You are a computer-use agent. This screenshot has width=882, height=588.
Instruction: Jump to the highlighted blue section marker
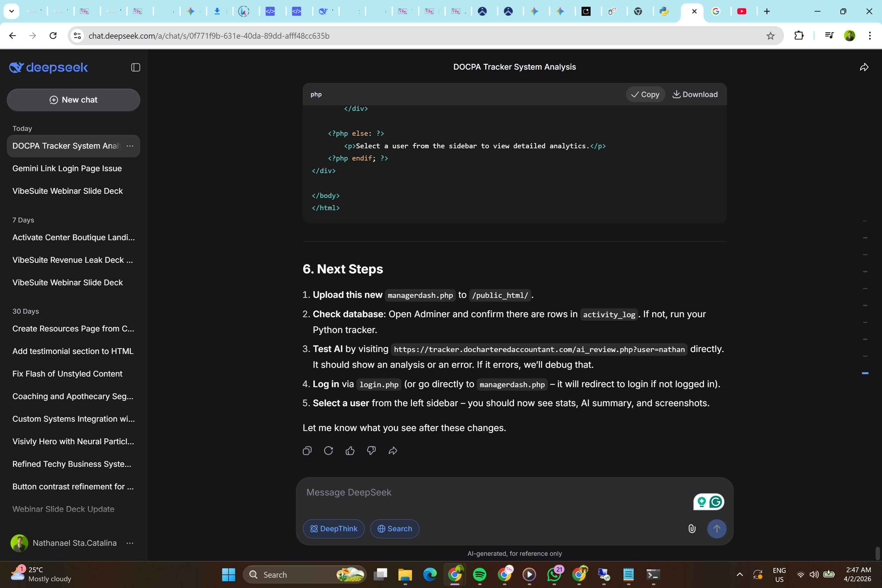tap(865, 373)
